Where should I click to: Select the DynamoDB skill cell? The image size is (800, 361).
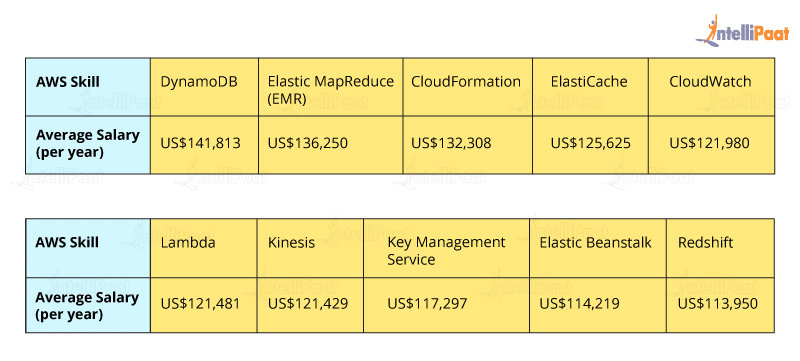(204, 87)
